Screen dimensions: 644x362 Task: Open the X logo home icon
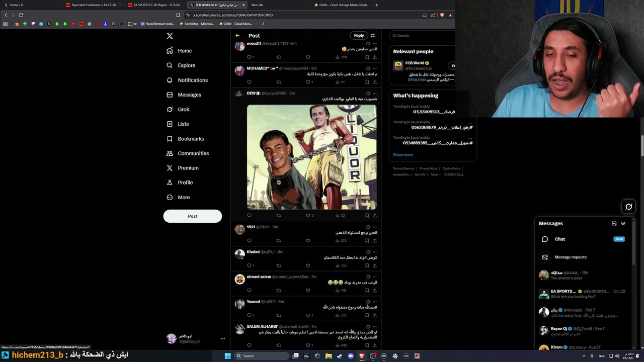(x=170, y=36)
